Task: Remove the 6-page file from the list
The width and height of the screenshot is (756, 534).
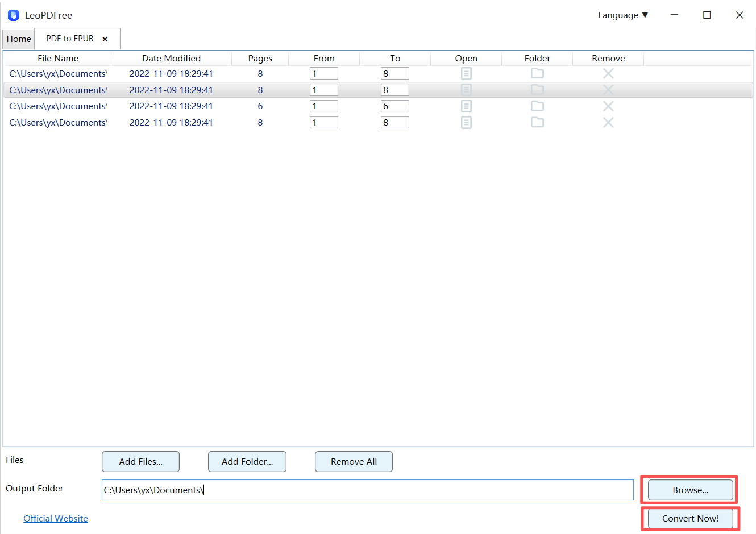Action: click(608, 106)
